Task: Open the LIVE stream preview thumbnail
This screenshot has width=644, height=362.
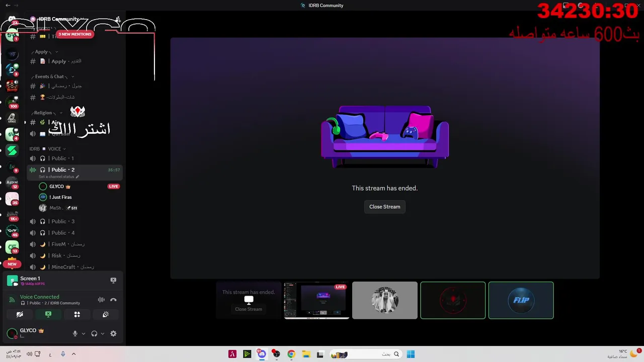Action: pos(316,300)
